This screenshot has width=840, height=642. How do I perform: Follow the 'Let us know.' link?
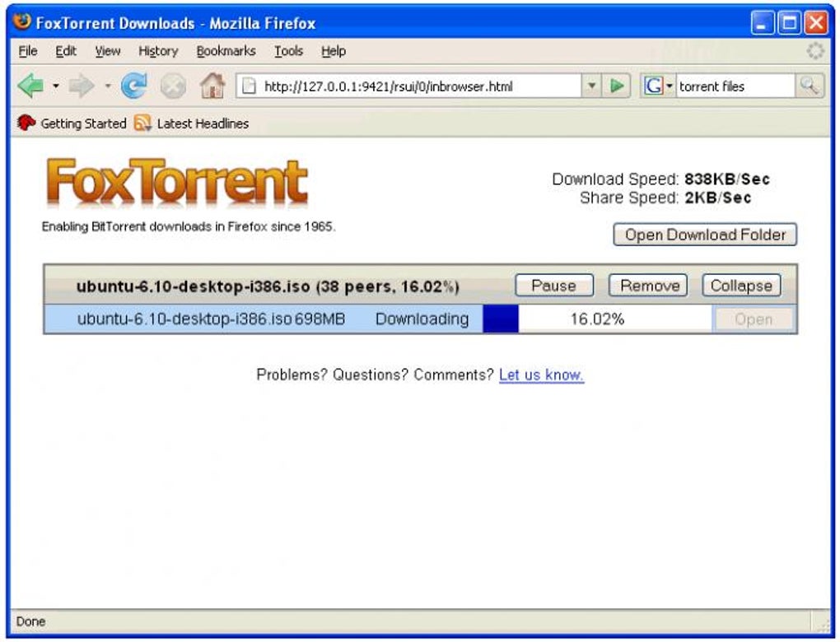(x=541, y=374)
